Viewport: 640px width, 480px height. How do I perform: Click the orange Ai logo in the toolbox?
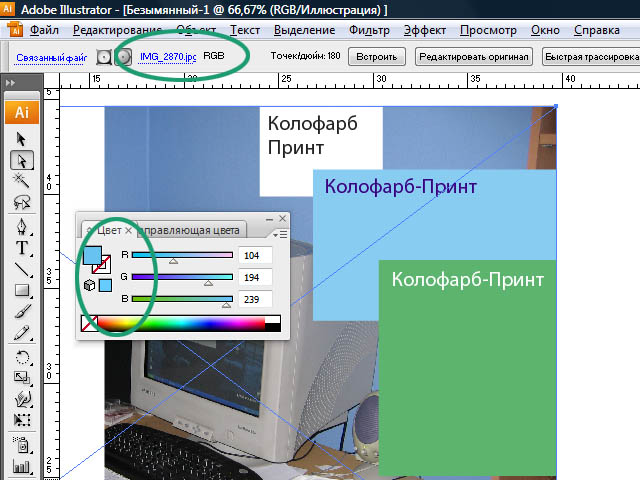tap(22, 112)
